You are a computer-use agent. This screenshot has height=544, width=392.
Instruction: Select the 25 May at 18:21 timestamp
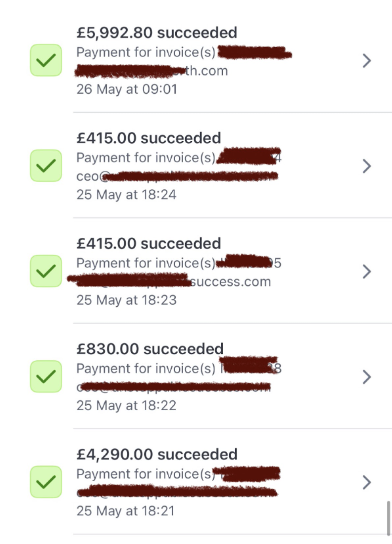(125, 511)
